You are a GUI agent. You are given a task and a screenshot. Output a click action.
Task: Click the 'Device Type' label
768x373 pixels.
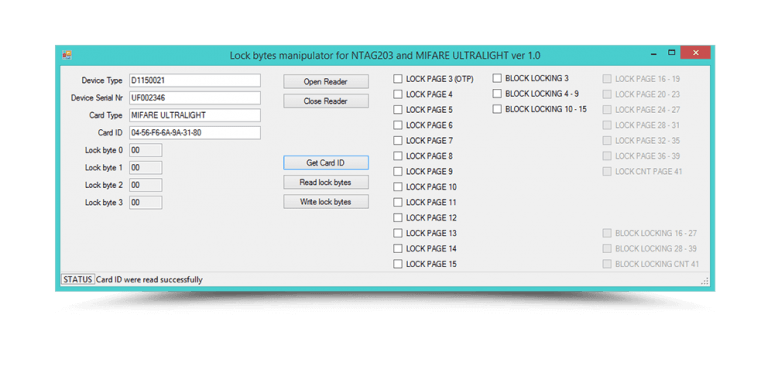(101, 80)
